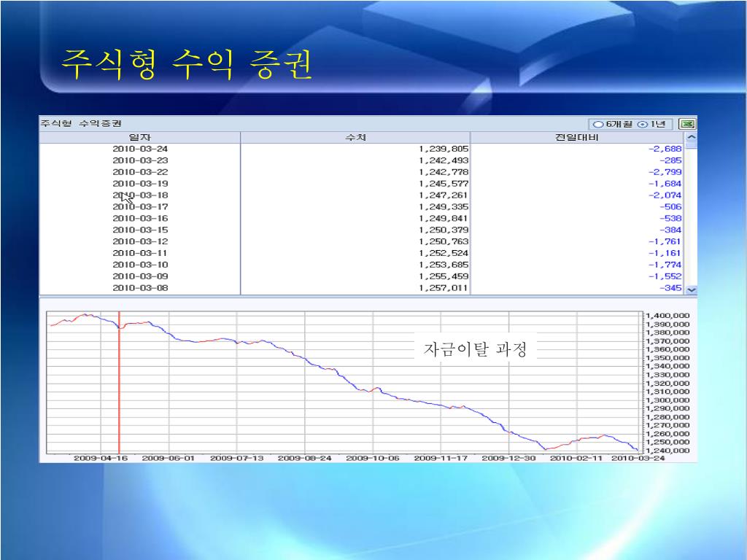This screenshot has height=560, width=747.
Task: Click the value 1,245,577
Action: 444,184
